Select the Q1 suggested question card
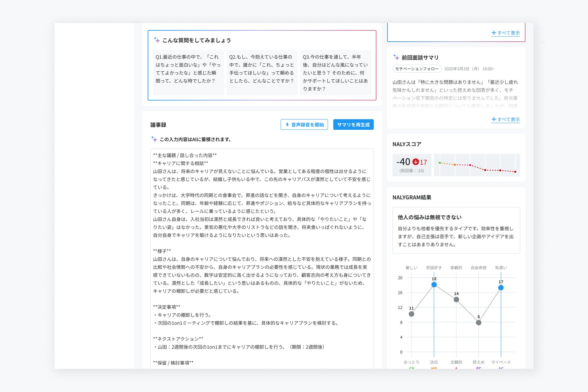 [188, 72]
